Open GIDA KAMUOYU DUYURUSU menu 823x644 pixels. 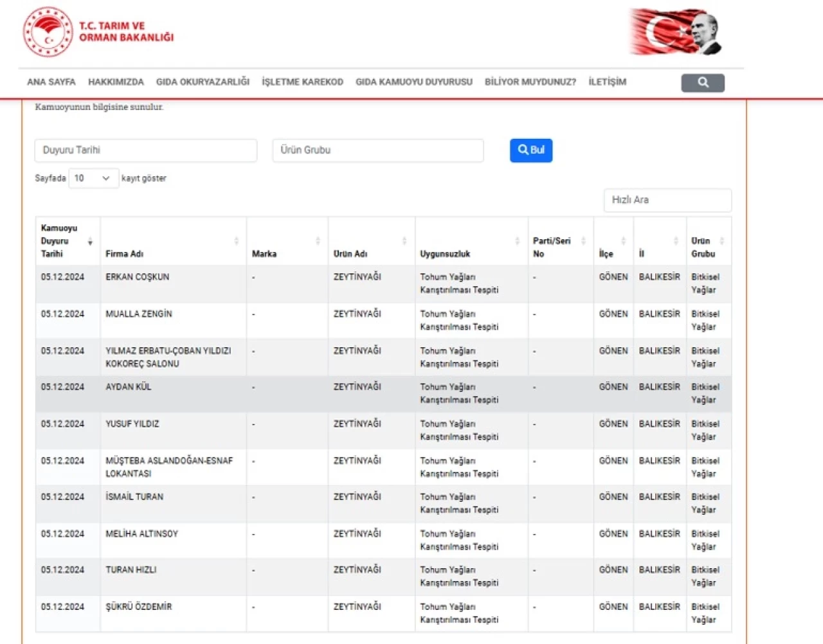tap(413, 82)
